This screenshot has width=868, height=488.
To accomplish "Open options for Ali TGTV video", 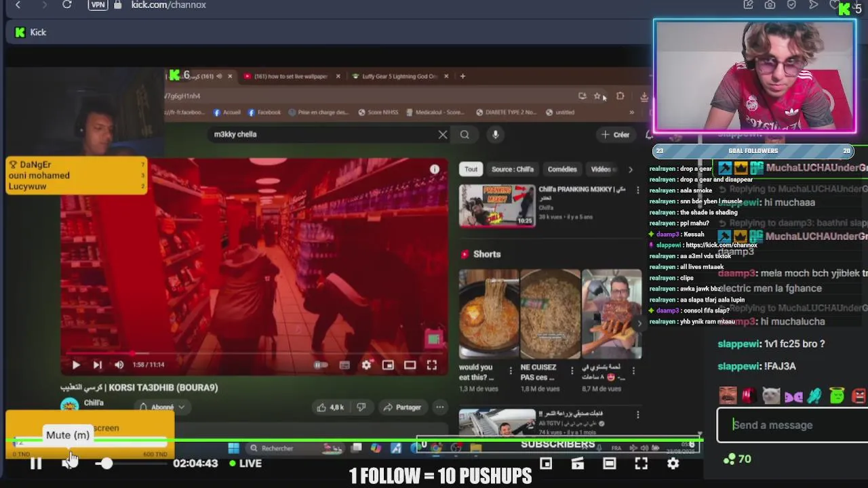I will [x=637, y=415].
